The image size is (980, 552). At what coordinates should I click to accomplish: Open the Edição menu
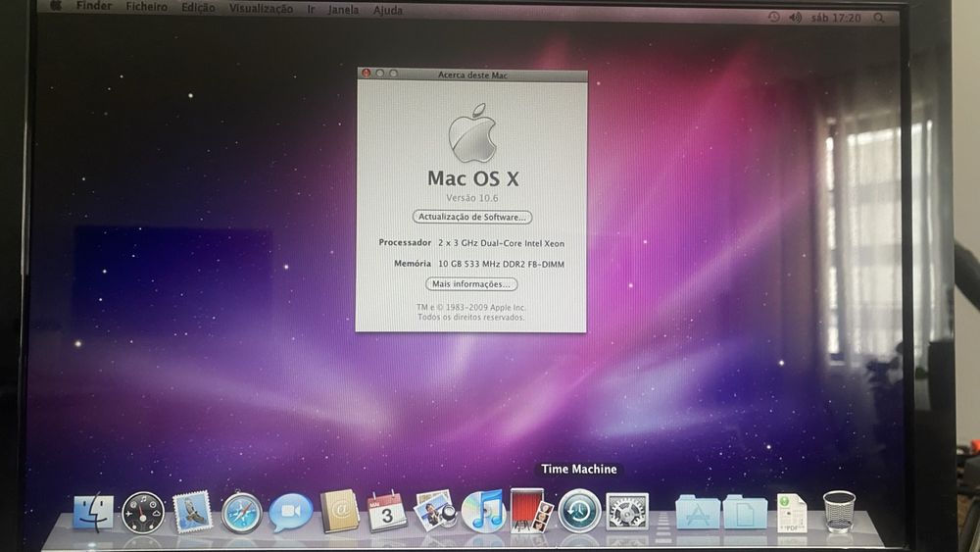198,8
